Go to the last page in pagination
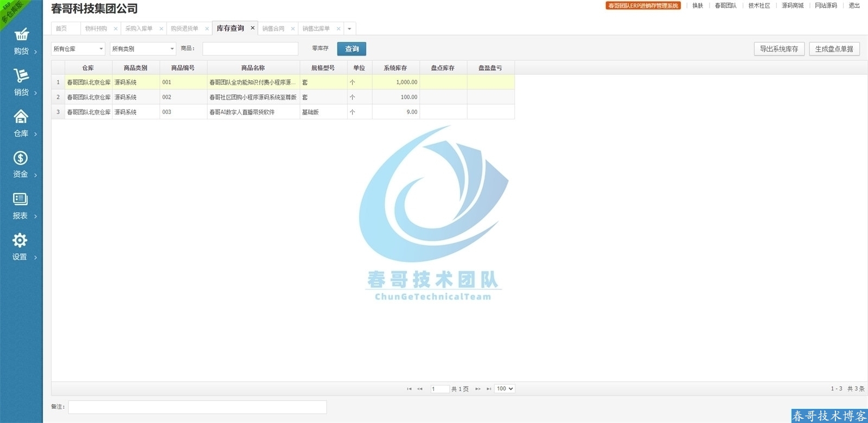 [489, 389]
